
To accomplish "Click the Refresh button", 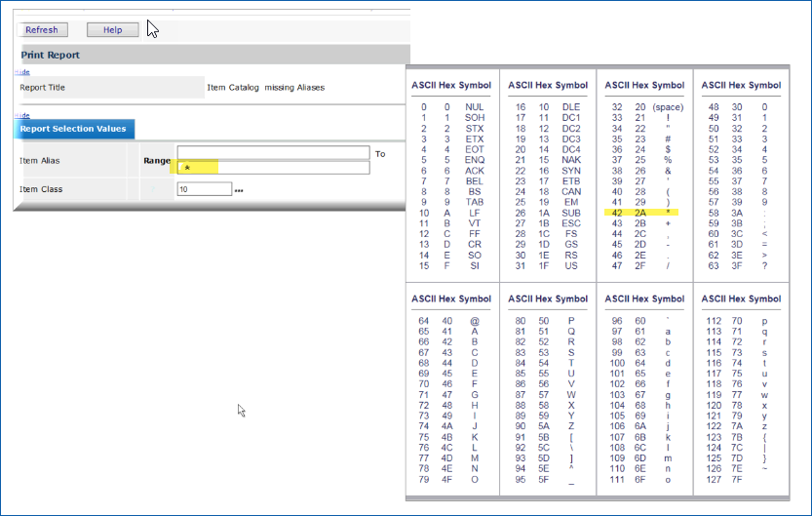I will (42, 30).
